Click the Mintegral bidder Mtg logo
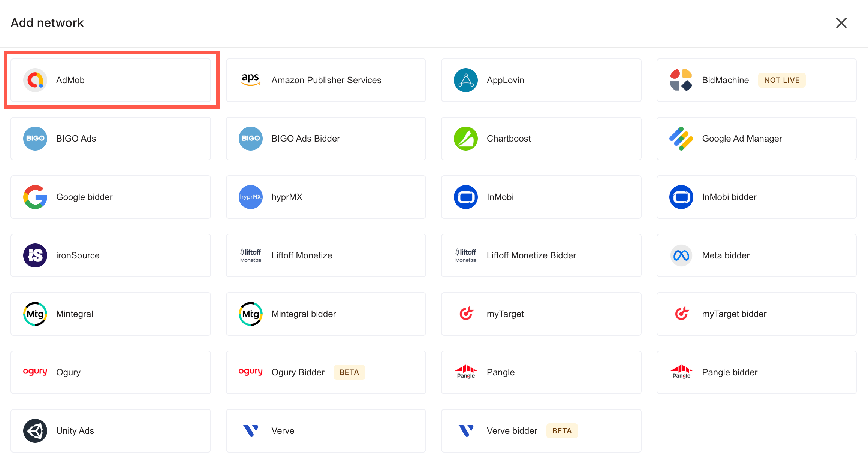 pyautogui.click(x=251, y=314)
